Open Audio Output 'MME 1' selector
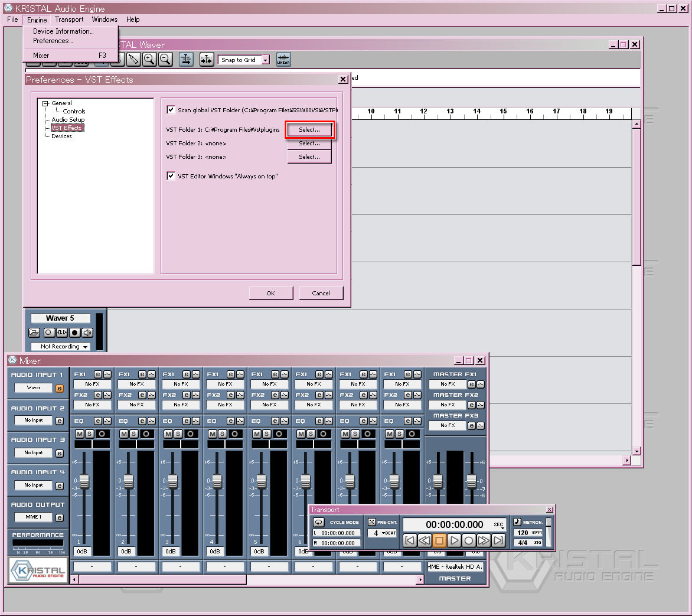692x616 pixels. click(34, 517)
